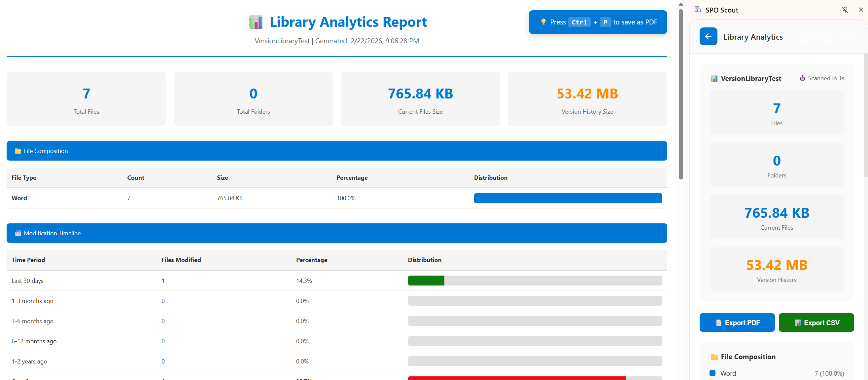868x380 pixels.
Task: Click the Export PDF button
Action: point(737,323)
